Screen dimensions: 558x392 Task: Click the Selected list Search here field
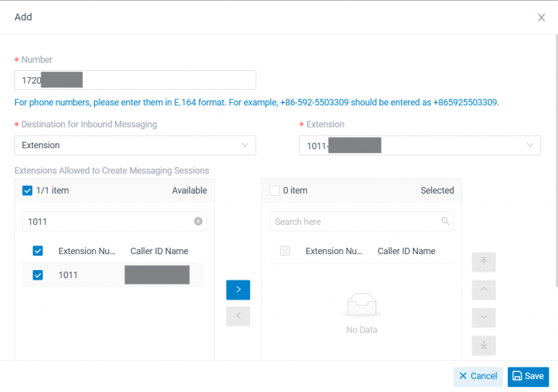tap(362, 221)
